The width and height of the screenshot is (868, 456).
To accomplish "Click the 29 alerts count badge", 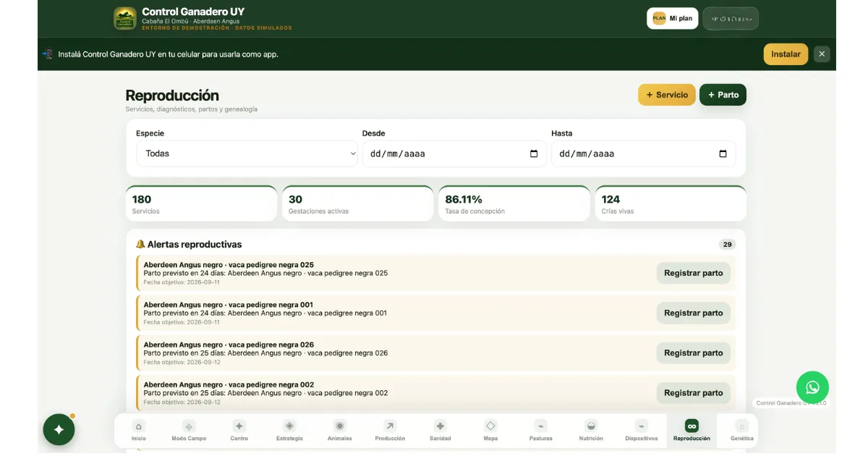I will pyautogui.click(x=727, y=245).
